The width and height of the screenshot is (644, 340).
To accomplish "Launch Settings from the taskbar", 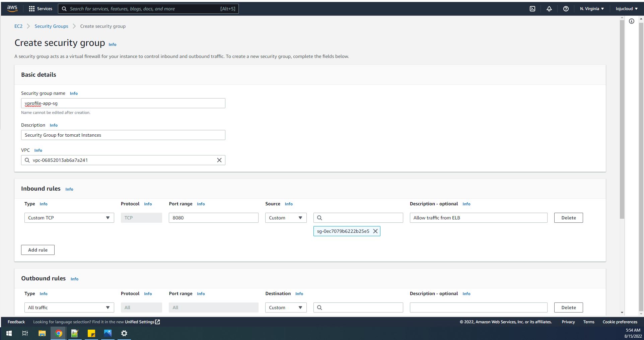I will [x=124, y=333].
